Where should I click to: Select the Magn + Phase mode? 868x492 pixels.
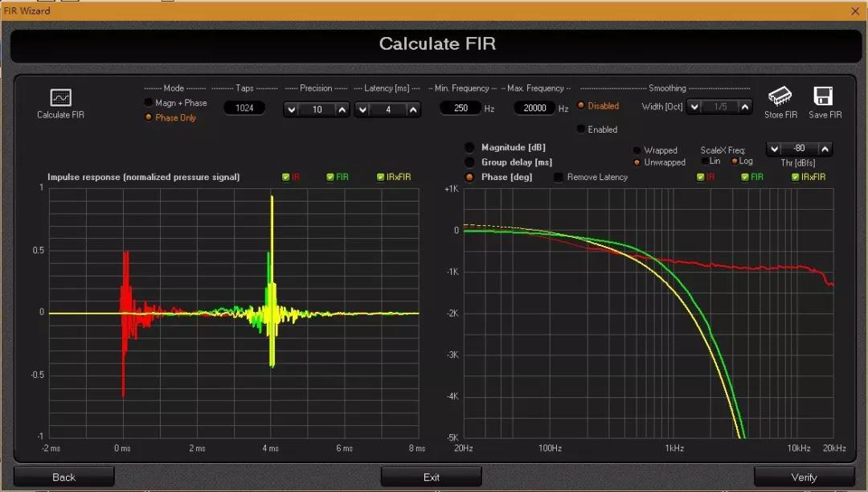pyautogui.click(x=149, y=103)
